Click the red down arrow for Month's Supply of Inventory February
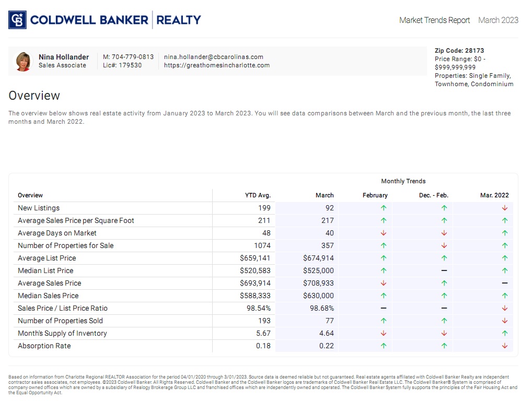 click(x=383, y=333)
